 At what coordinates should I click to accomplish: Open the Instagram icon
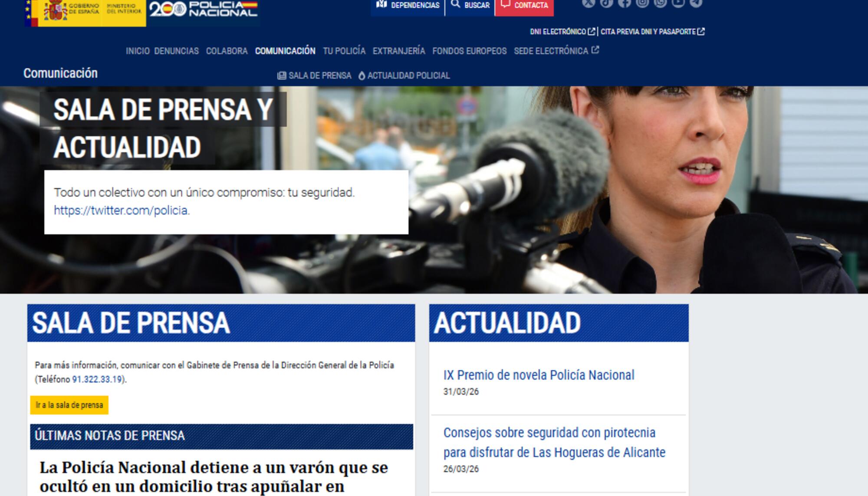643,4
